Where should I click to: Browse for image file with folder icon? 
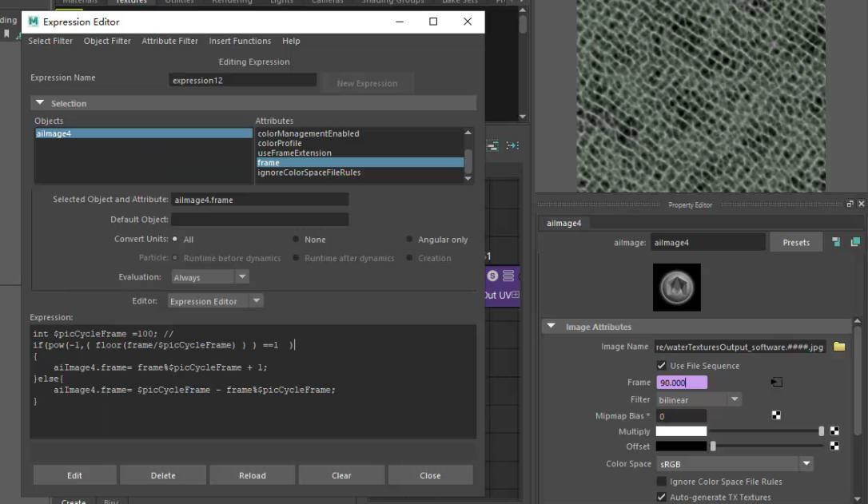839,347
